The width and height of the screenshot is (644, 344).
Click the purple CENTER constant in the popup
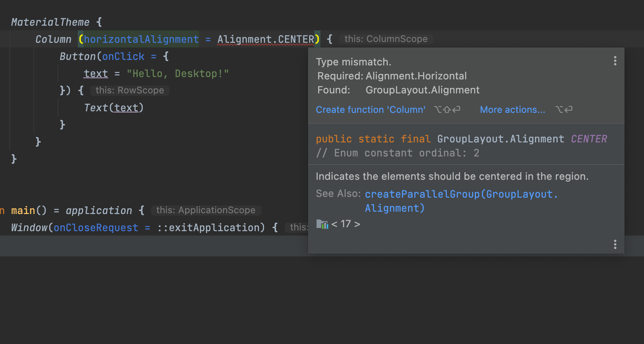pyautogui.click(x=589, y=139)
